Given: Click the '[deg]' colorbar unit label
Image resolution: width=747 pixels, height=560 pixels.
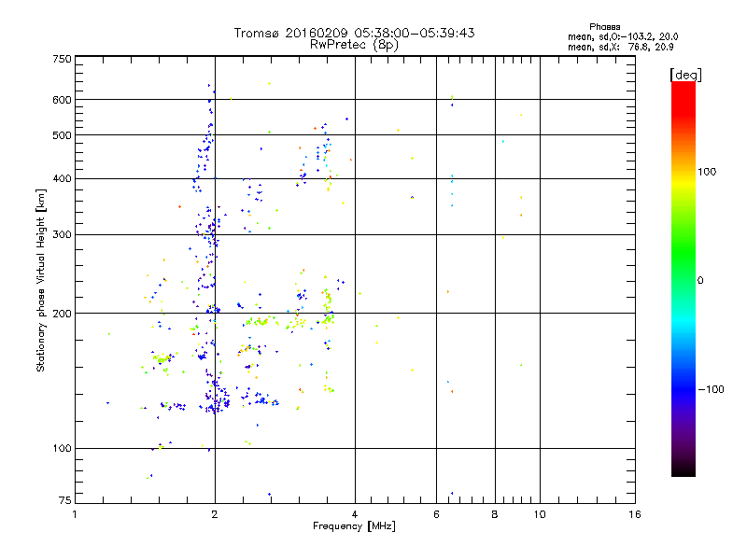Looking at the screenshot, I should click(685, 75).
